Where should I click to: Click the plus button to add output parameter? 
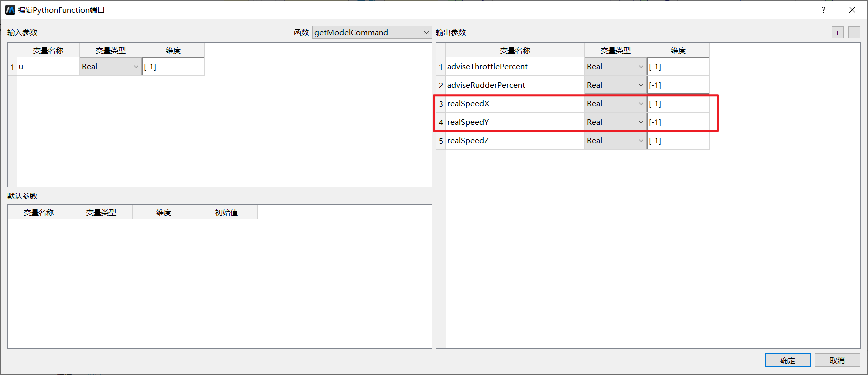tap(838, 32)
